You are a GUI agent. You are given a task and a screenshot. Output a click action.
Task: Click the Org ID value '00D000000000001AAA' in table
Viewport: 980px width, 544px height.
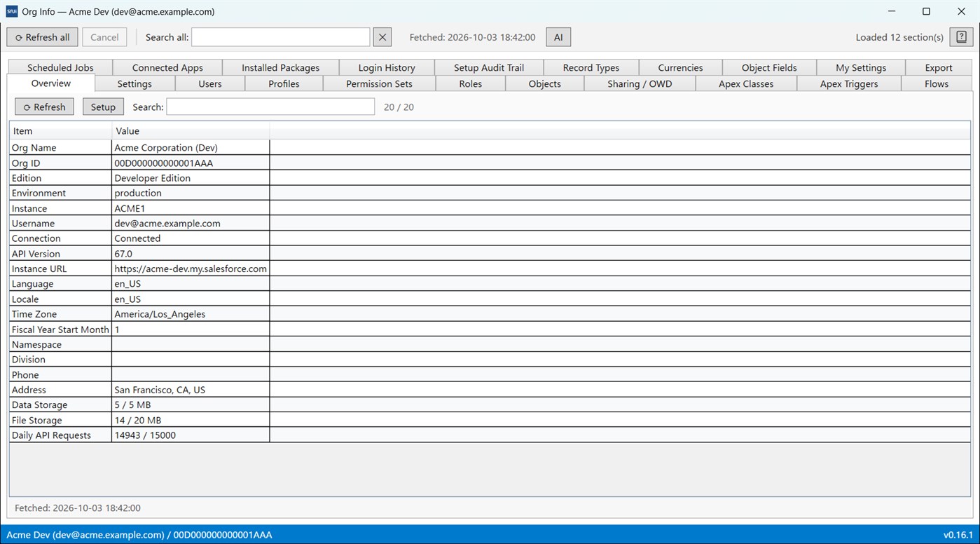(191, 163)
